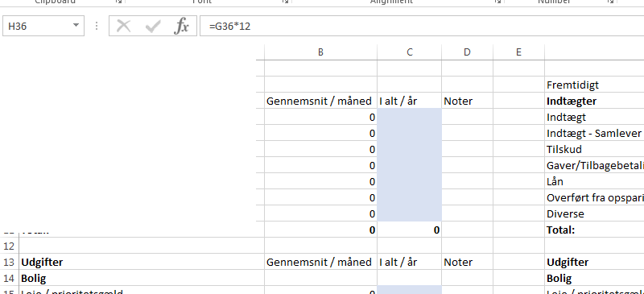This screenshot has width=644, height=294.
Task: Open Insert Function via the fx icon
Action: click(x=182, y=27)
